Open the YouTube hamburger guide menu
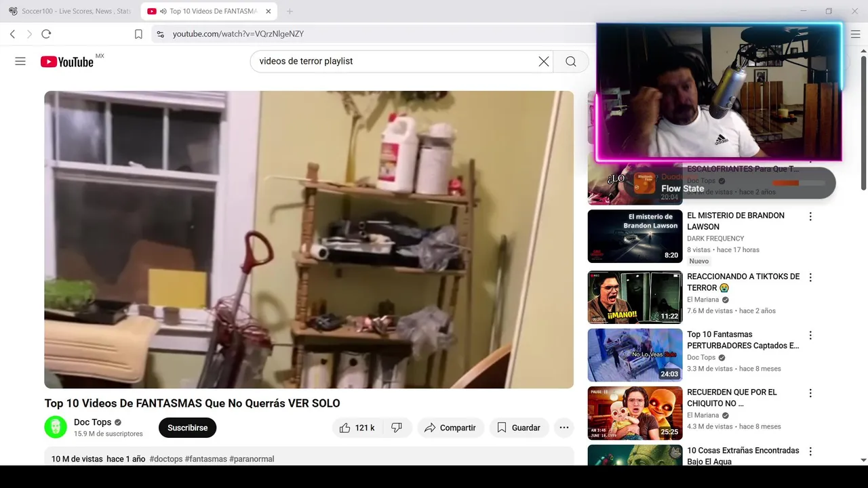The height and width of the screenshot is (488, 868). tap(20, 61)
